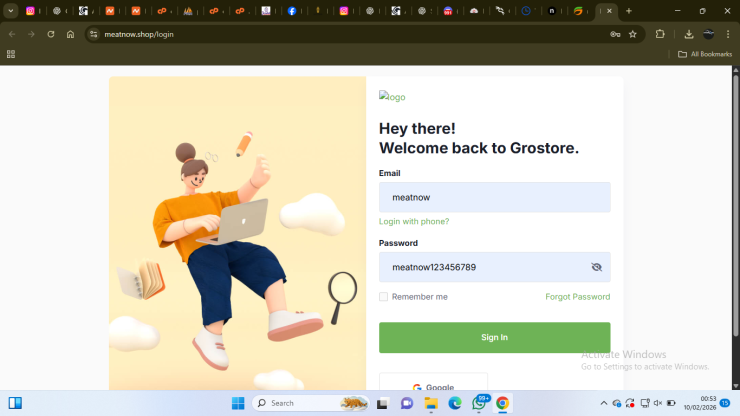Toggle password visibility eye icon
Screen dimensions: 740x416
(x=596, y=267)
